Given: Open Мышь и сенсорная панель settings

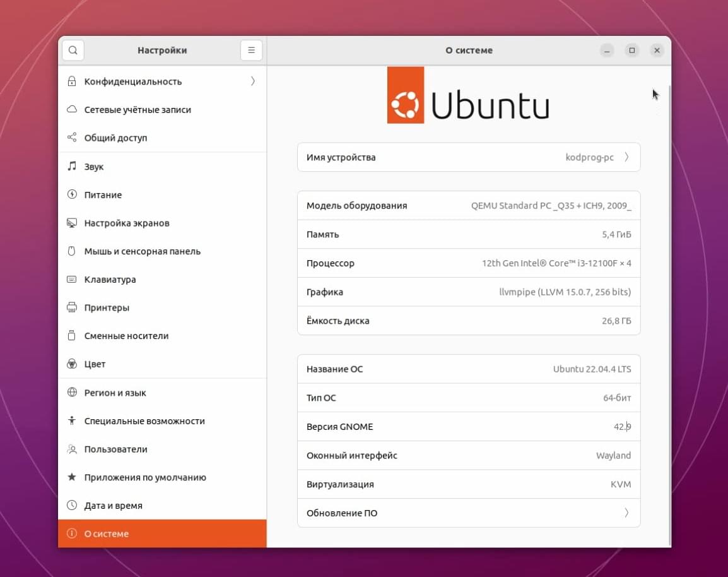Looking at the screenshot, I should 162,251.
